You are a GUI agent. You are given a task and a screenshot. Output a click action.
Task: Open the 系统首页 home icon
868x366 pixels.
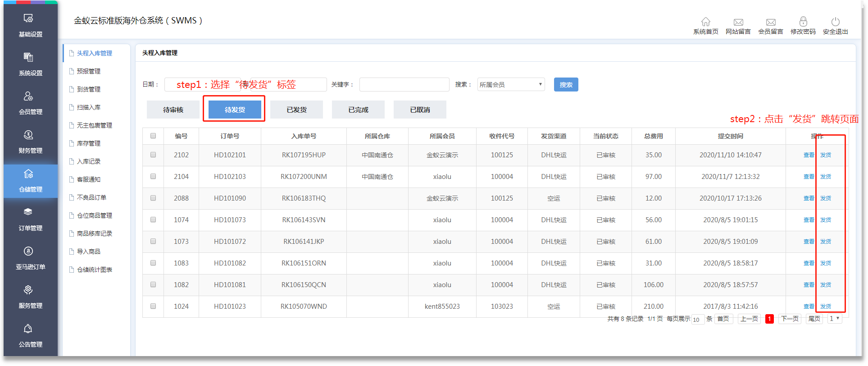point(705,22)
